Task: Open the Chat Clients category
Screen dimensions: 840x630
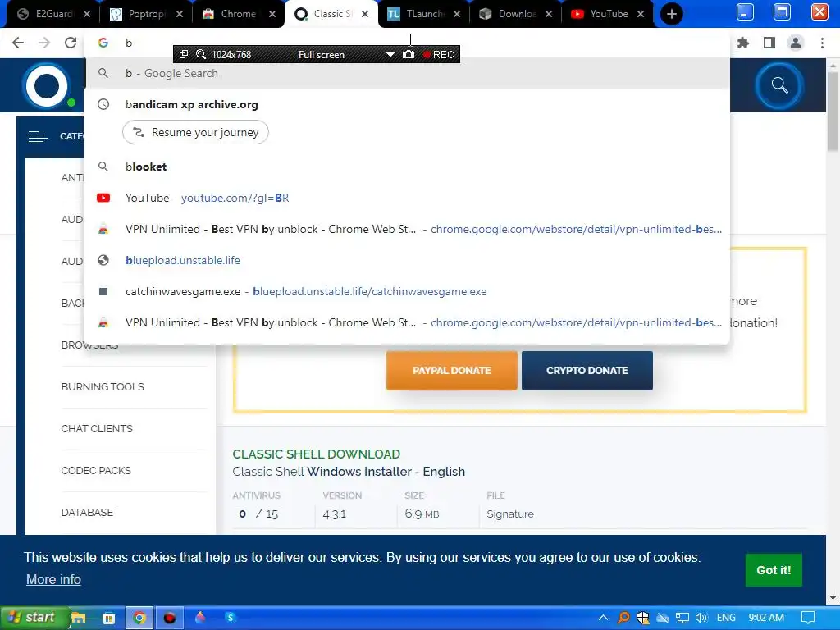Action: [x=97, y=428]
